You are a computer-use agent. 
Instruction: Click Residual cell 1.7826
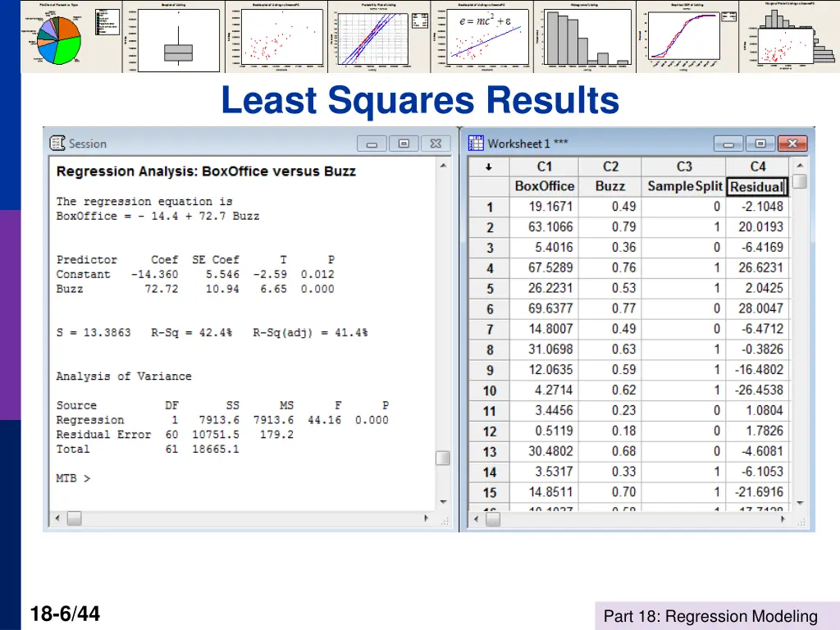point(757,431)
